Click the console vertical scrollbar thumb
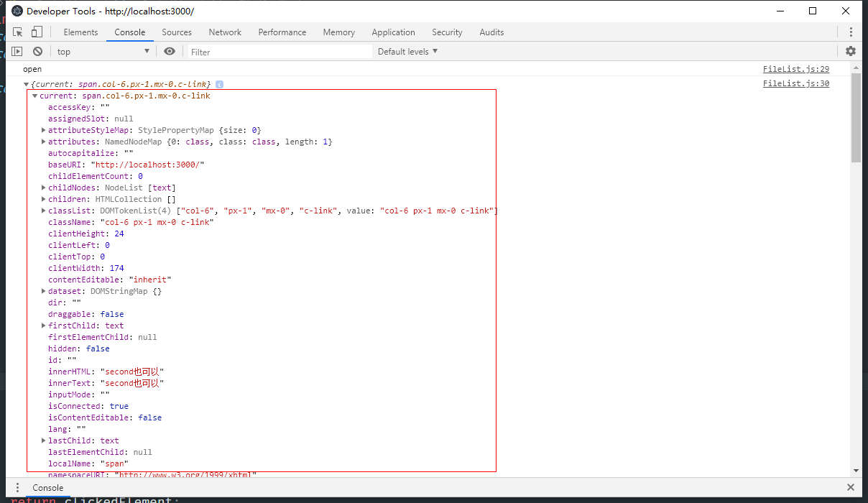 click(856, 118)
